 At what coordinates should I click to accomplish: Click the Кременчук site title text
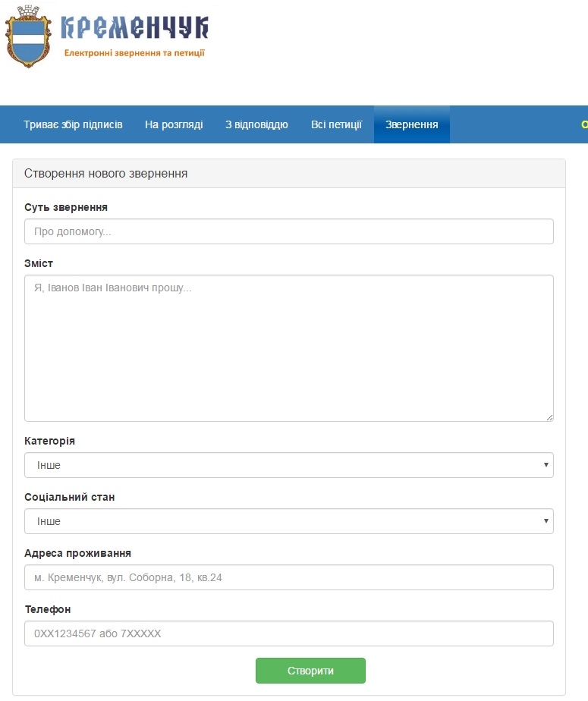[134, 27]
